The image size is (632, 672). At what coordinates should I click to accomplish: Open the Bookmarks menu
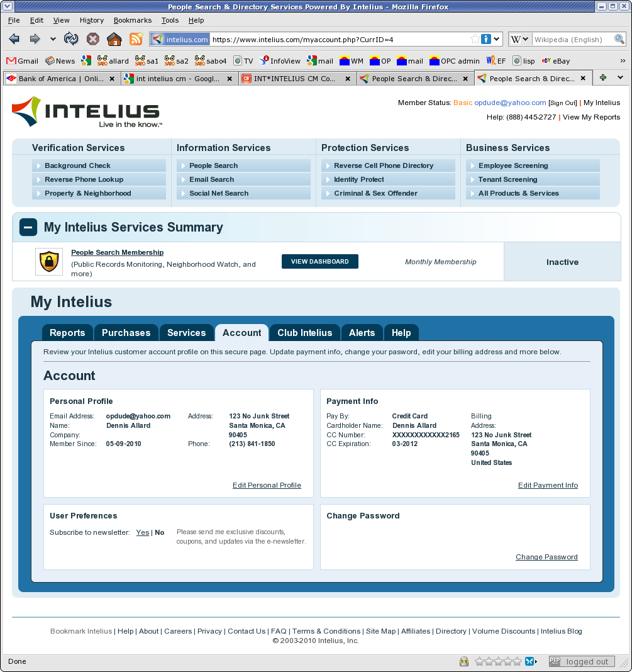[133, 20]
